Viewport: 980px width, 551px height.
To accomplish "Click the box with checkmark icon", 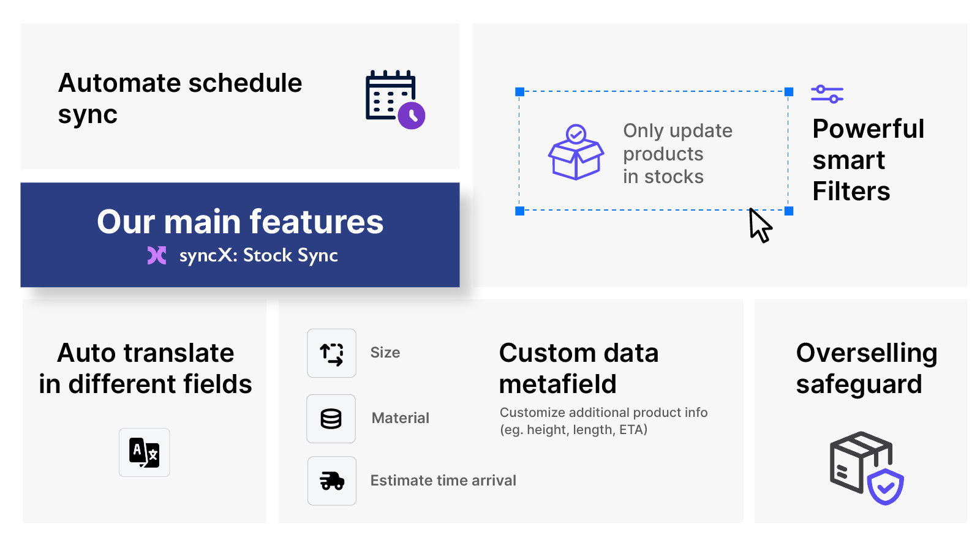I will (x=576, y=152).
